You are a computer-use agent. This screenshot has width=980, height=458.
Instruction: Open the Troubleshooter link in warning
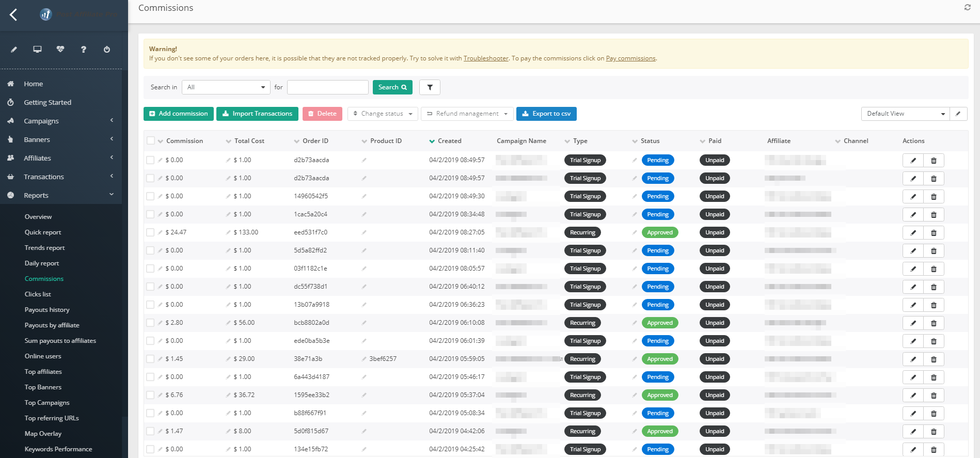pos(485,58)
